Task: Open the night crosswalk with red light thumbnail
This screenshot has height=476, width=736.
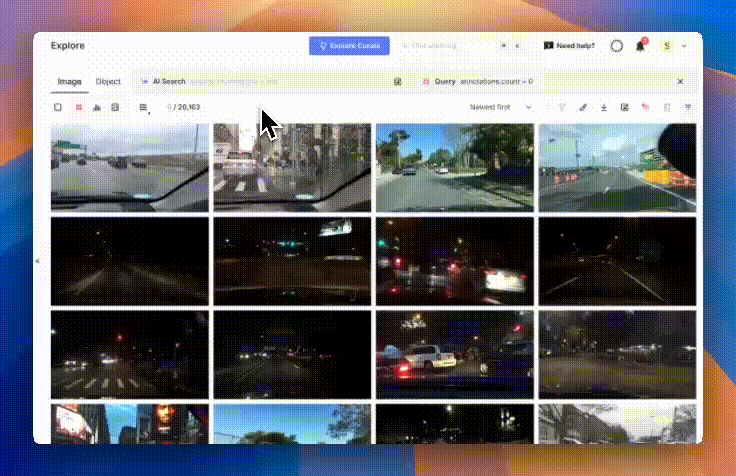Action: (x=130, y=355)
